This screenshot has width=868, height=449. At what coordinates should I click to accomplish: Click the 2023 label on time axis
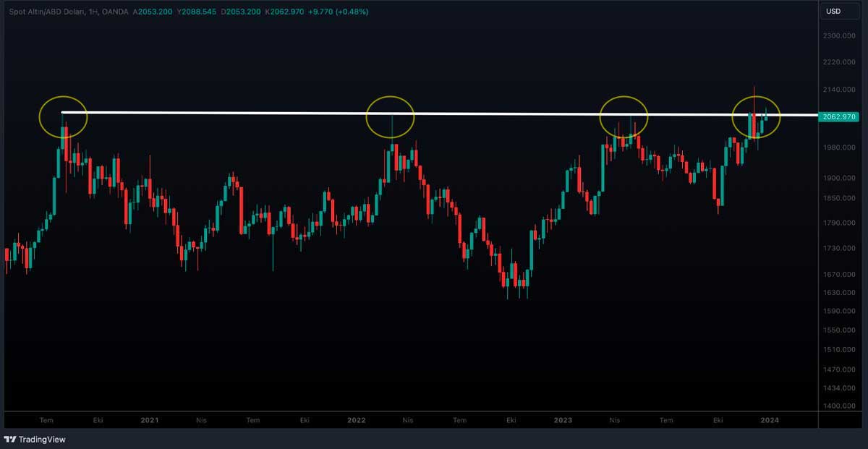click(x=563, y=420)
